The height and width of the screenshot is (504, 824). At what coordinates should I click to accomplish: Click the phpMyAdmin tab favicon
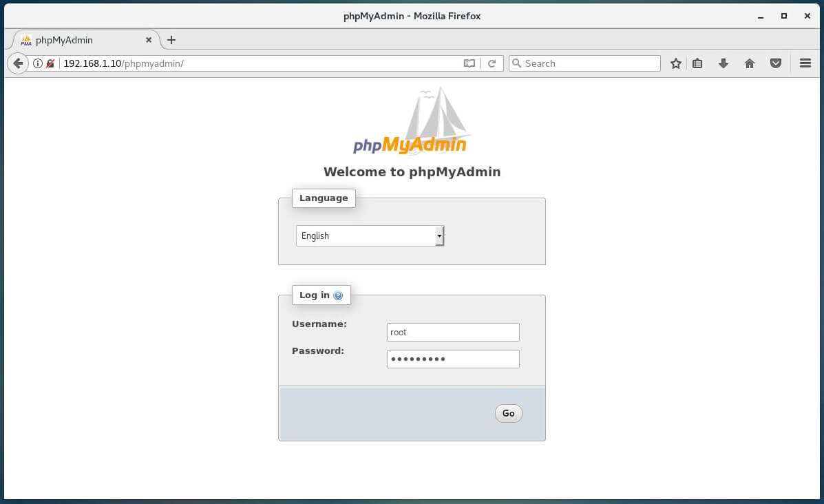pos(25,40)
